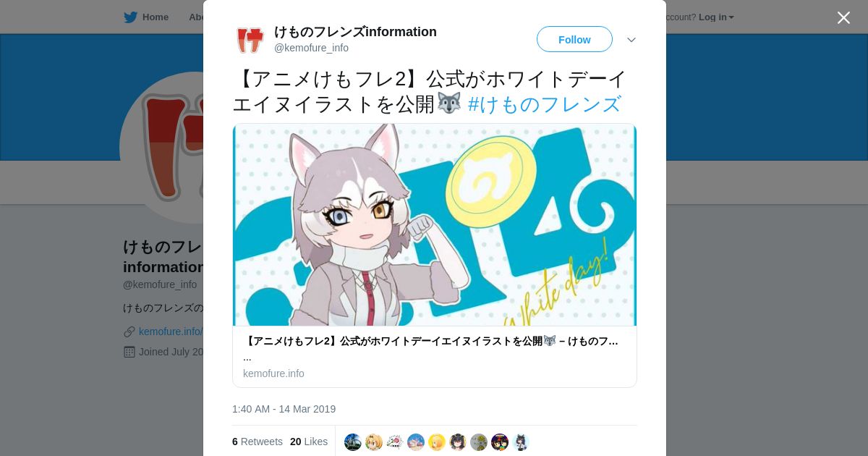Follow けものフレンズinformation account
This screenshot has height=456, width=868.
(x=574, y=39)
